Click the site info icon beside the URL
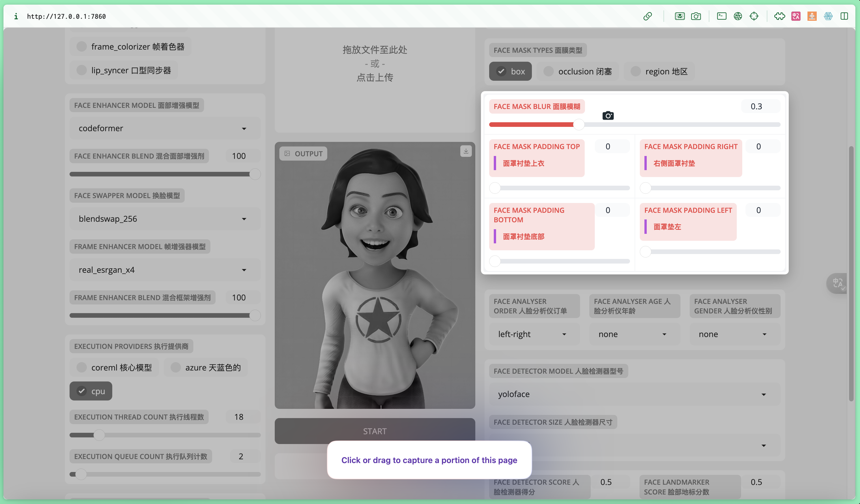The height and width of the screenshot is (504, 860). (16, 16)
